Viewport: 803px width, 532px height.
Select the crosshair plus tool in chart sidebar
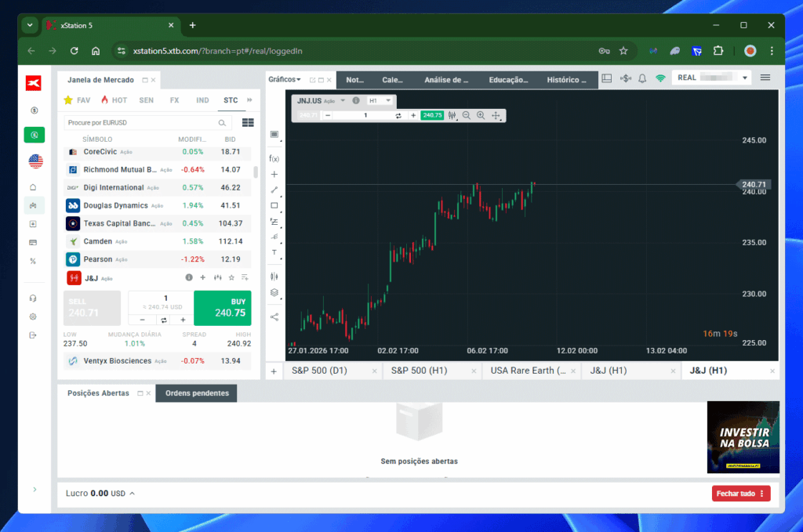pyautogui.click(x=274, y=175)
